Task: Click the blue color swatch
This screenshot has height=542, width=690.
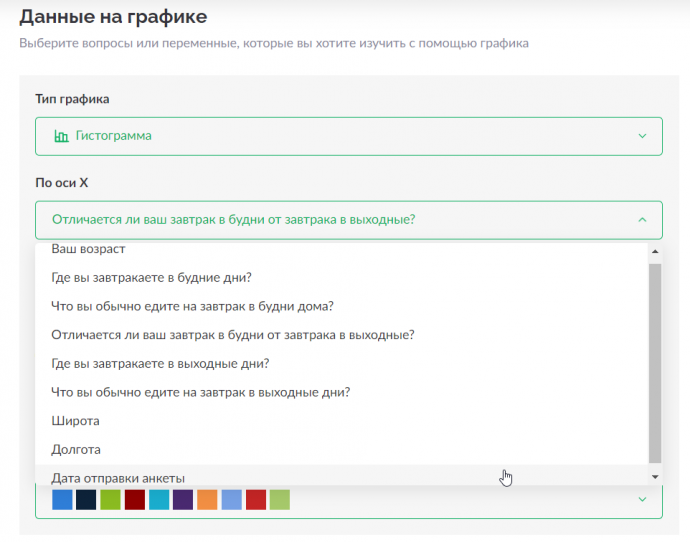Action: [x=62, y=500]
